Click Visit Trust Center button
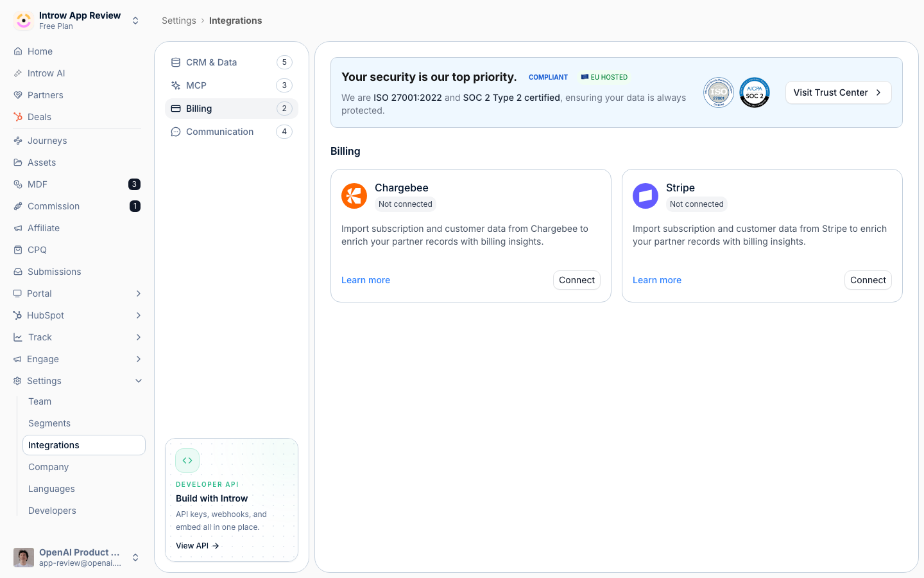 pyautogui.click(x=839, y=92)
